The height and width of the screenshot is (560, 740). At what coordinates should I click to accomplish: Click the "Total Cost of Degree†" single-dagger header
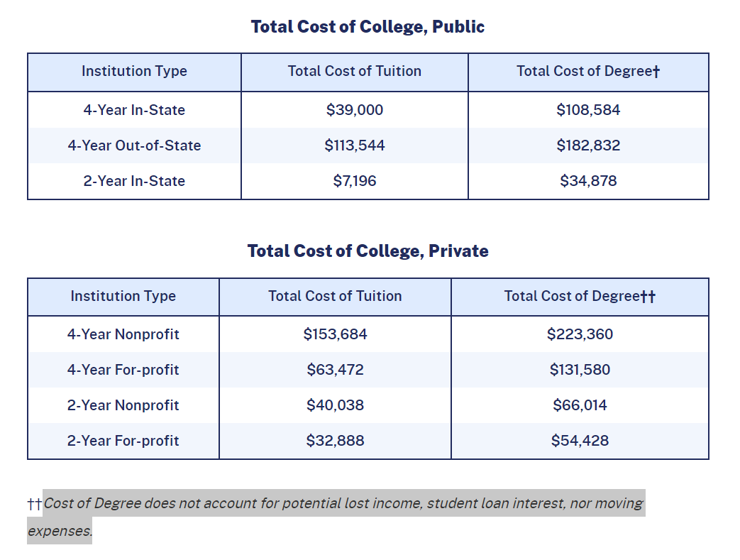(x=588, y=71)
